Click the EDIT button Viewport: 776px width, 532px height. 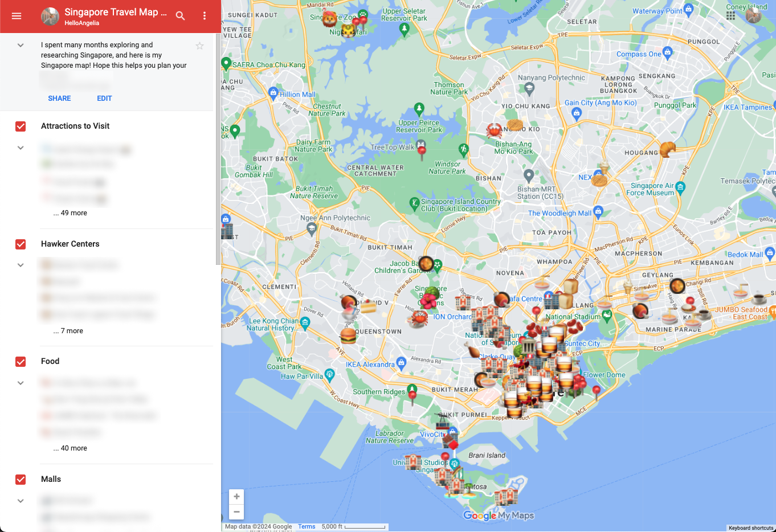104,99
